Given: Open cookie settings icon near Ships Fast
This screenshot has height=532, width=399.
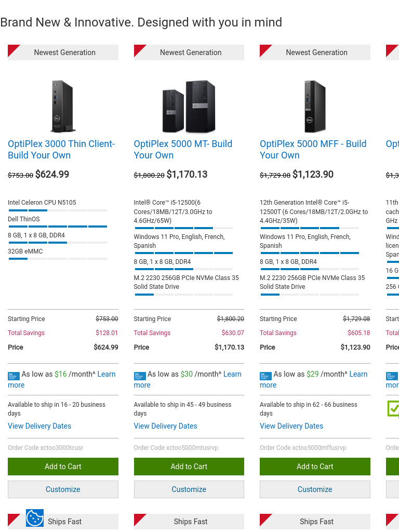Looking at the screenshot, I should [x=35, y=518].
